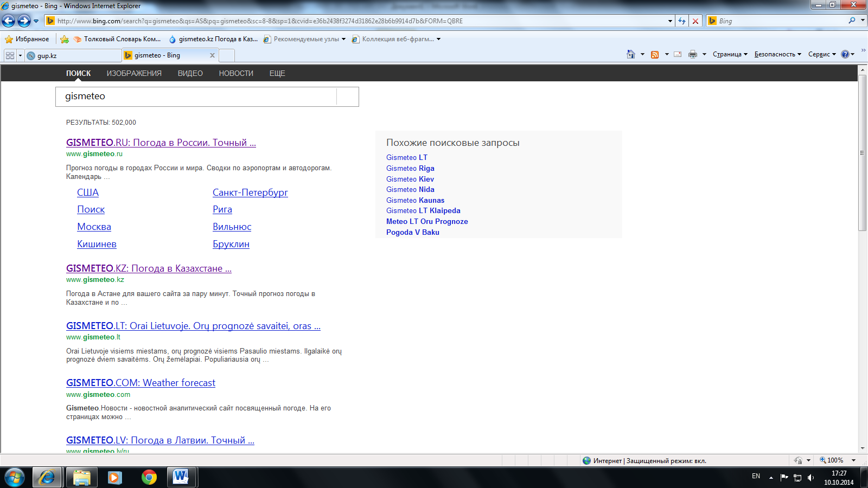This screenshot has height=488, width=868.
Task: Click the Home page icon in command bar
Action: click(630, 54)
